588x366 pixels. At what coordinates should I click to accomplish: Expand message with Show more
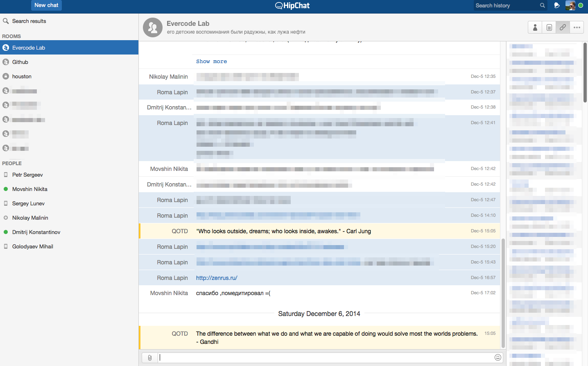pos(211,61)
